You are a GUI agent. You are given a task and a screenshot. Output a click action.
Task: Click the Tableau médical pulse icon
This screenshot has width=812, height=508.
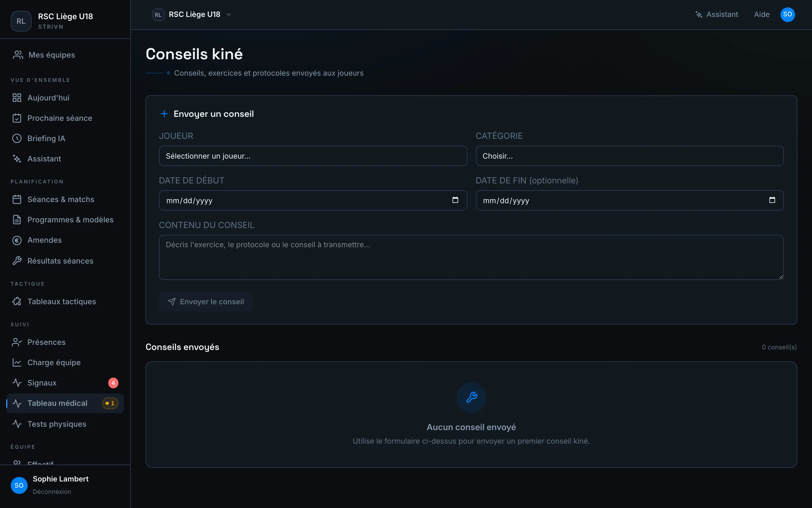point(17,403)
